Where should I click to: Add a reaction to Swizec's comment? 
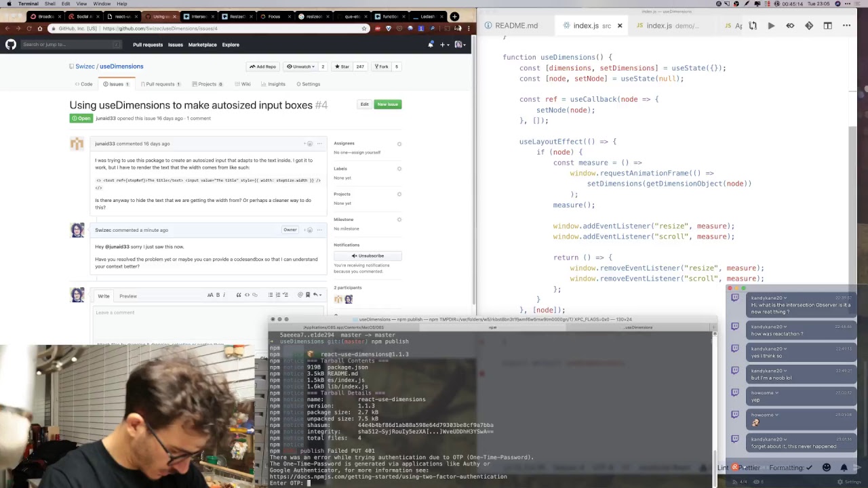coord(309,230)
